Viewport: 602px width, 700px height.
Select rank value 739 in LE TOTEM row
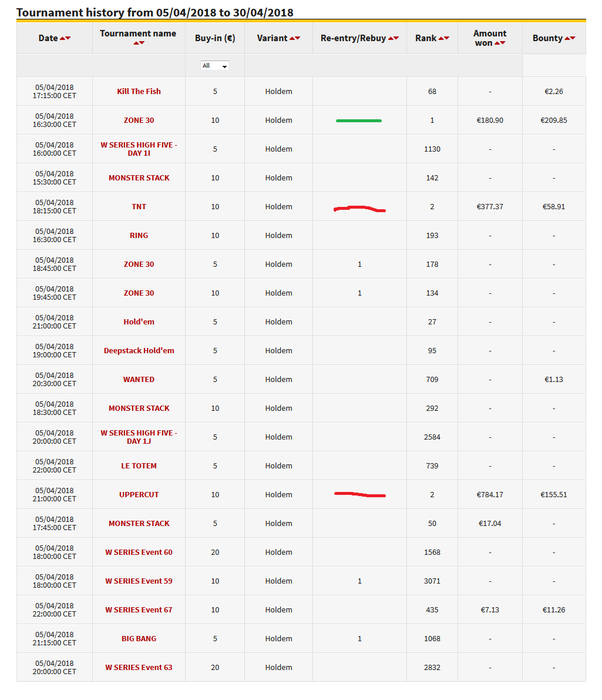point(432,466)
